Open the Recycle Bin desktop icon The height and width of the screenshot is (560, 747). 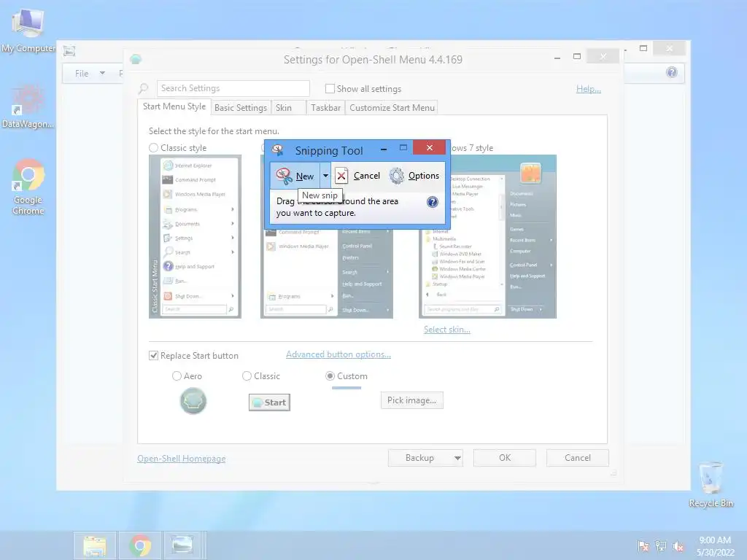[x=711, y=484]
